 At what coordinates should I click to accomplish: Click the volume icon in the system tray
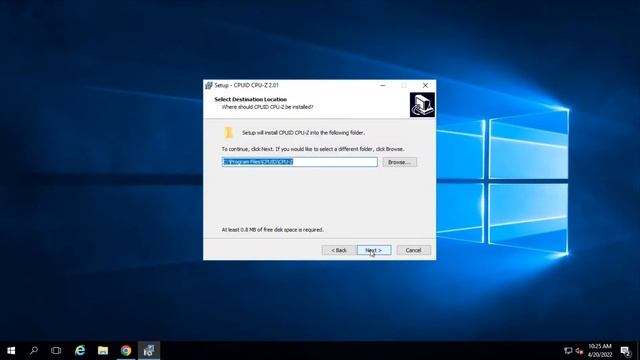coord(579,351)
